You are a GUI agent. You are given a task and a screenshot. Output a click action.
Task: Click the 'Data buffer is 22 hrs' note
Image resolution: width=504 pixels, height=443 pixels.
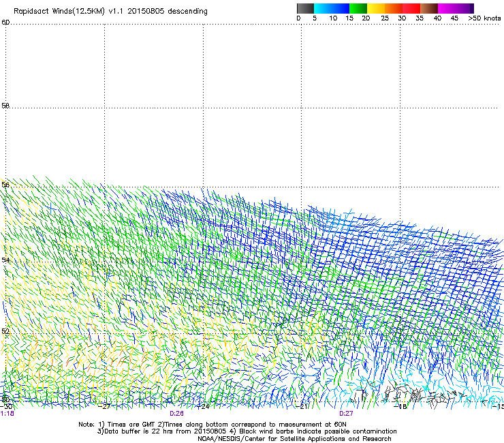pyautogui.click(x=247, y=431)
